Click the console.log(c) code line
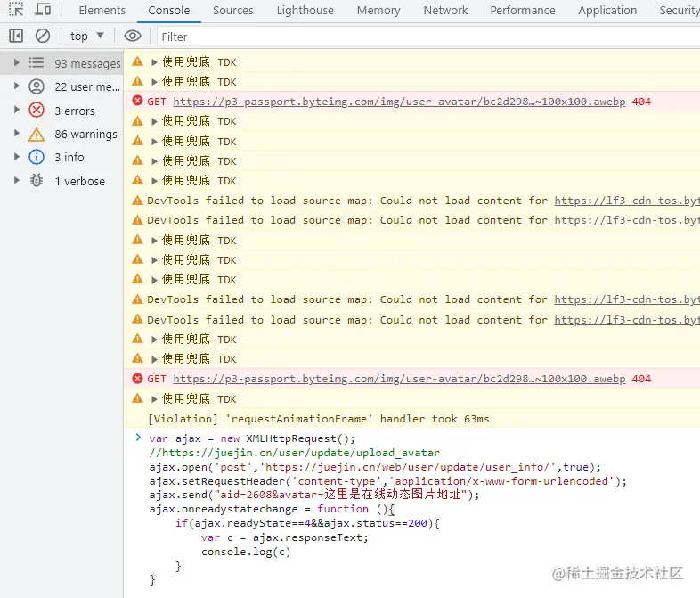700x598 pixels. pos(246,552)
